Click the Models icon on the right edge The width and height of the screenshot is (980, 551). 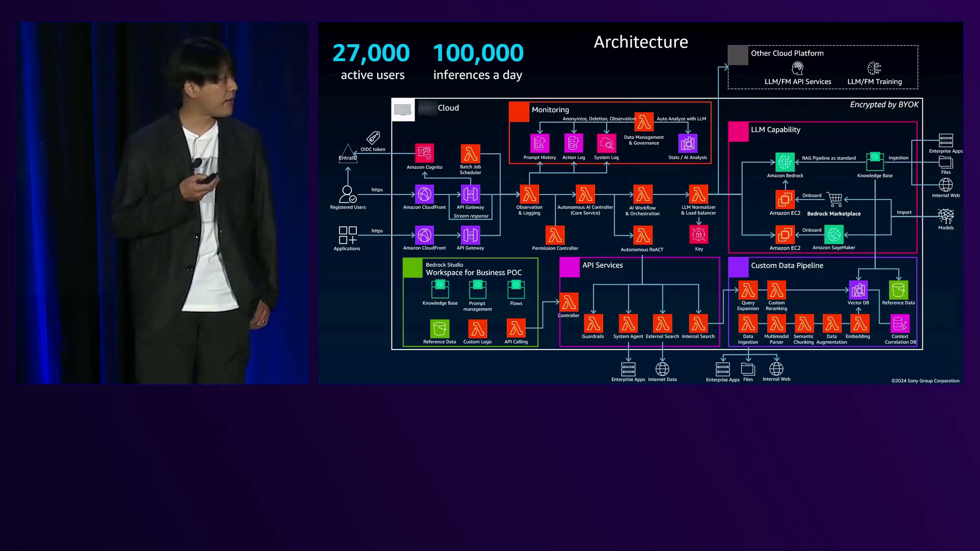[946, 216]
